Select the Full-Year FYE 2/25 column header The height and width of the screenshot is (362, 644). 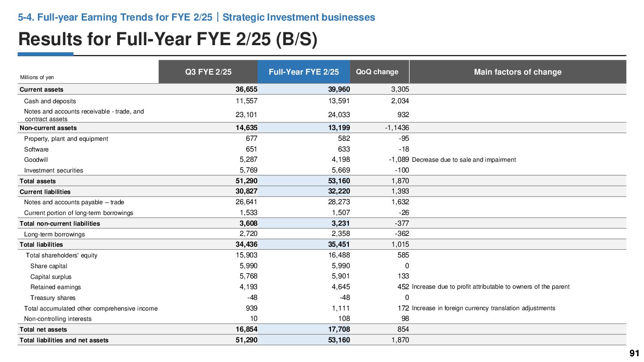[304, 72]
